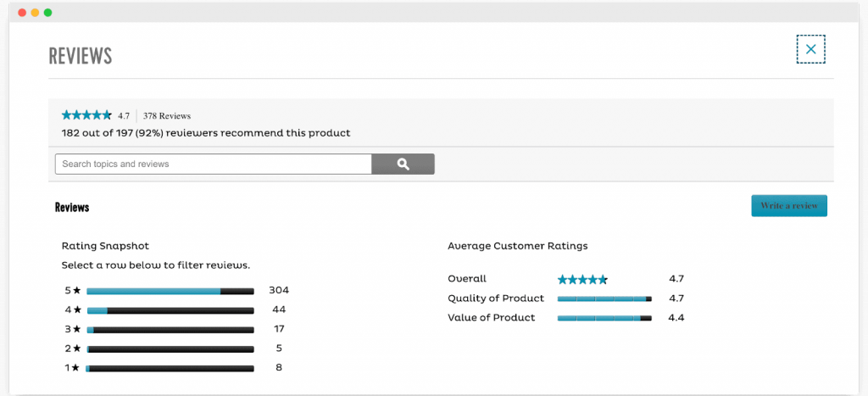Click the Value of Product rating bar
The image size is (868, 396).
tap(604, 319)
